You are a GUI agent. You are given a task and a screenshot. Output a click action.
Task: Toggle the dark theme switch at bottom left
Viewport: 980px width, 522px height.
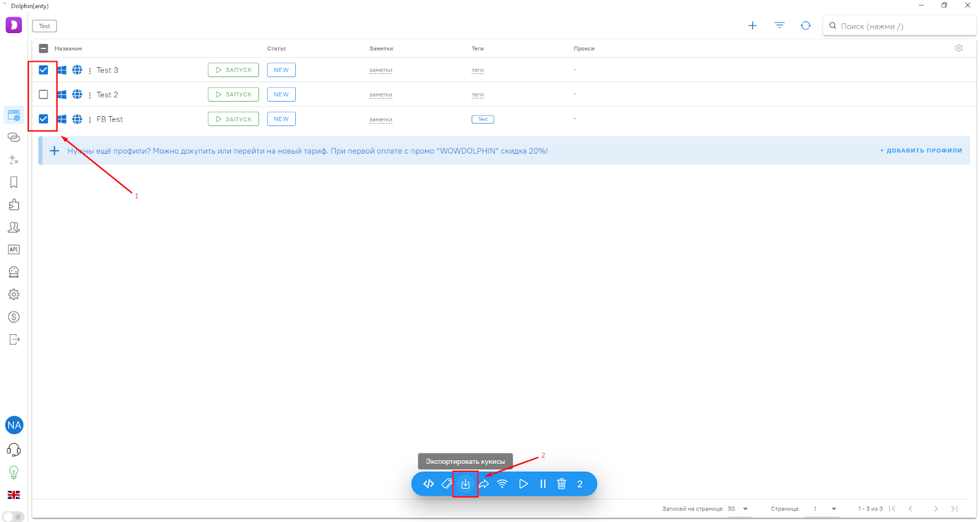13,516
